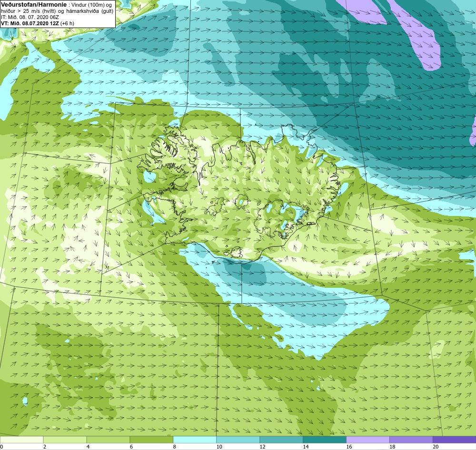
Task: Click the dark teal 14–16 m/s legend swatch
Action: [x=325, y=440]
